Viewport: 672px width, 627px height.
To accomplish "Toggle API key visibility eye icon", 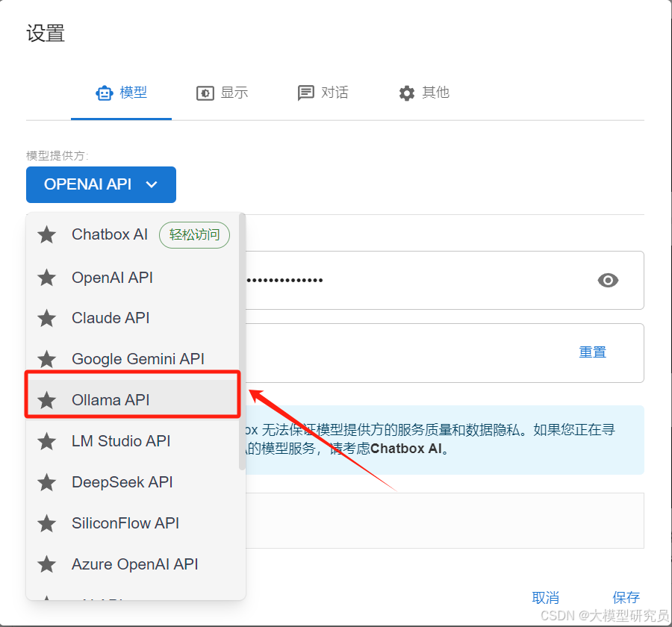I will coord(608,281).
